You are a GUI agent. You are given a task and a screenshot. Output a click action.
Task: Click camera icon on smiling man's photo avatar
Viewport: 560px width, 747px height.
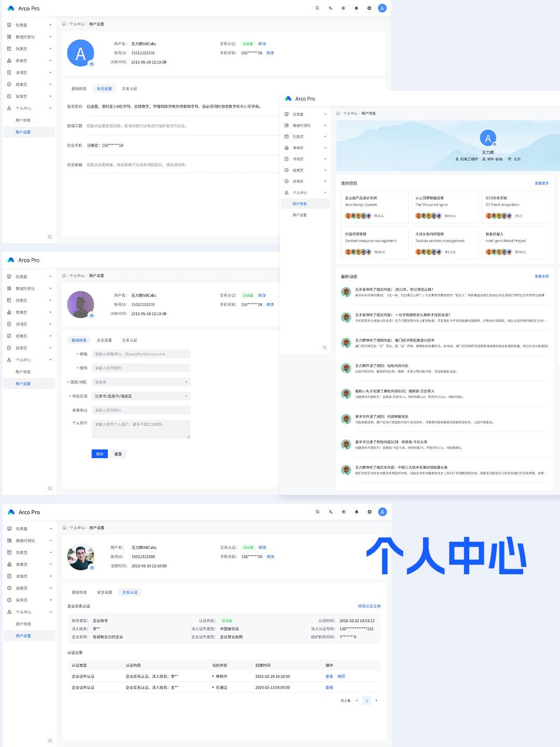pyautogui.click(x=92, y=568)
